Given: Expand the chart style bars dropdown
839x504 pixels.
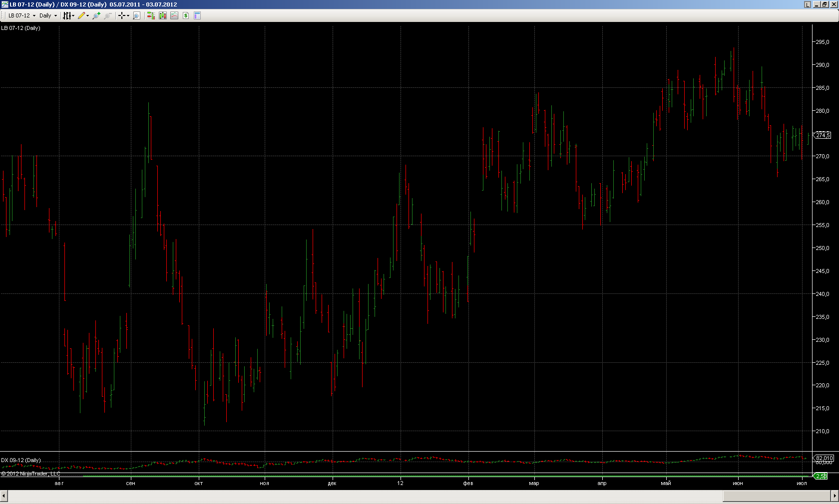Looking at the screenshot, I should pyautogui.click(x=69, y=15).
